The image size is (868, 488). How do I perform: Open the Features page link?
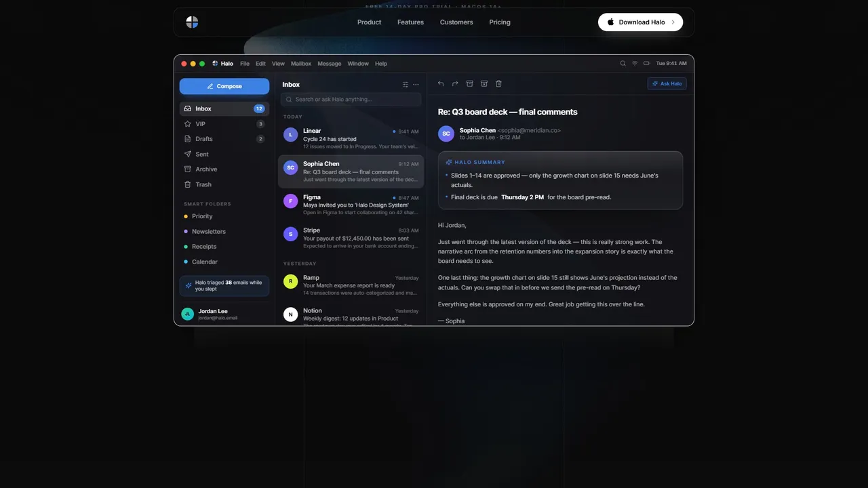point(410,22)
